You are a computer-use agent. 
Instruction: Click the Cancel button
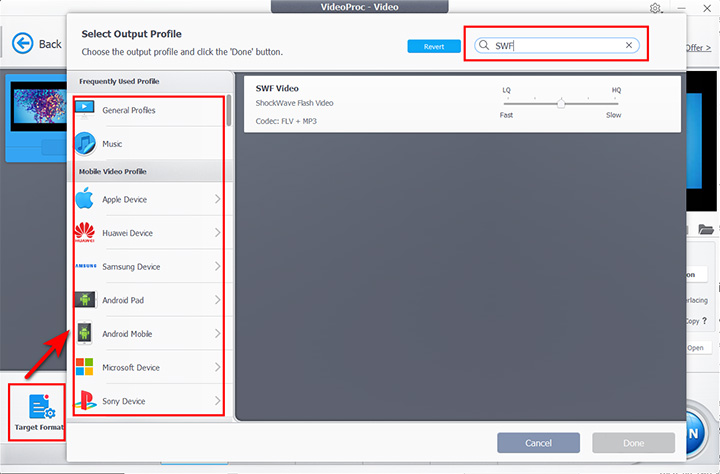click(538, 443)
